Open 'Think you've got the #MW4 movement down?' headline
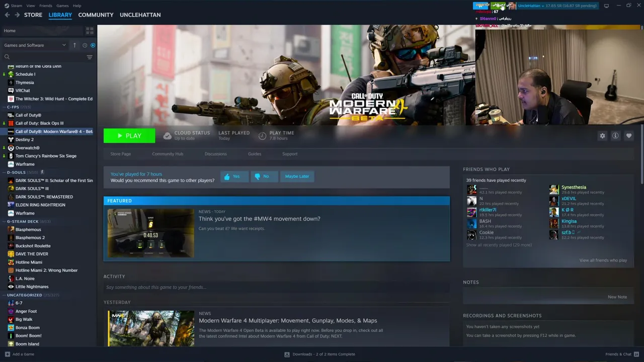The width and height of the screenshot is (644, 362). (260, 219)
